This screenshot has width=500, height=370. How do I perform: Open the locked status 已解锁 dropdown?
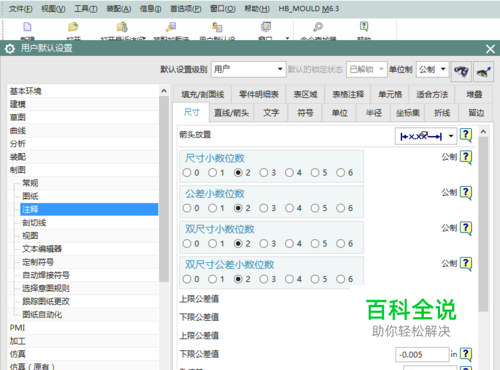click(367, 69)
